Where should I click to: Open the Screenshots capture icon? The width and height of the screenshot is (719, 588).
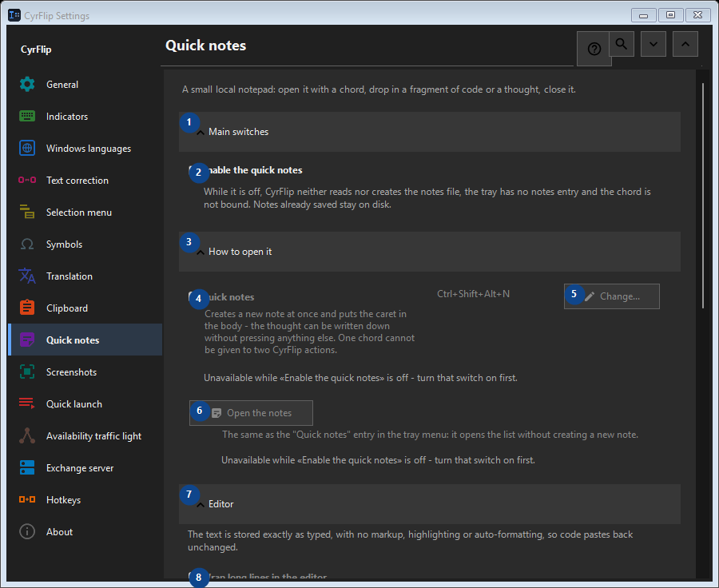pyautogui.click(x=27, y=371)
